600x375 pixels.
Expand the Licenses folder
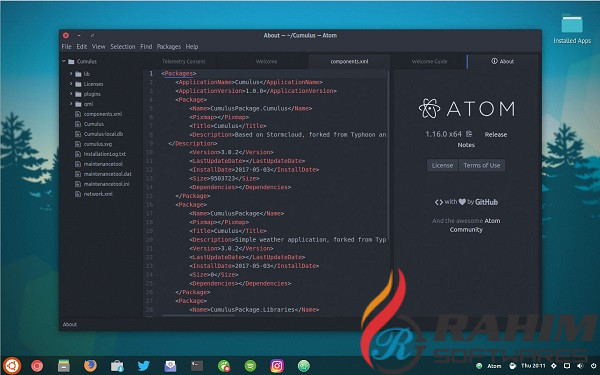[x=71, y=83]
